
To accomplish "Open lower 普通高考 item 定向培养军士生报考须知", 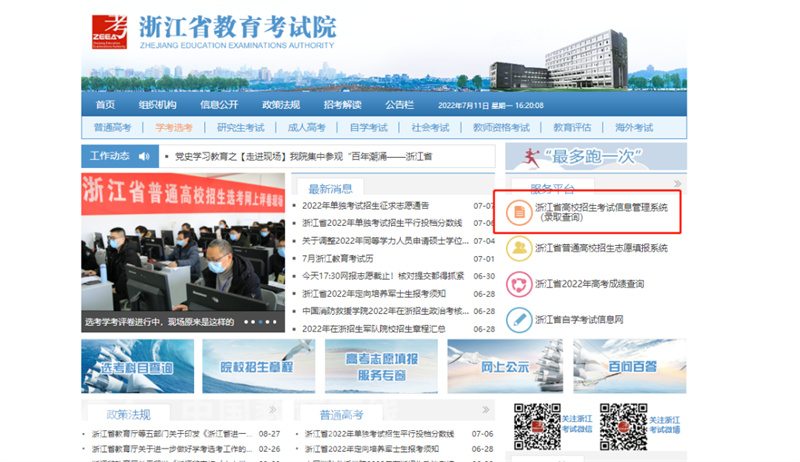I will [371, 449].
